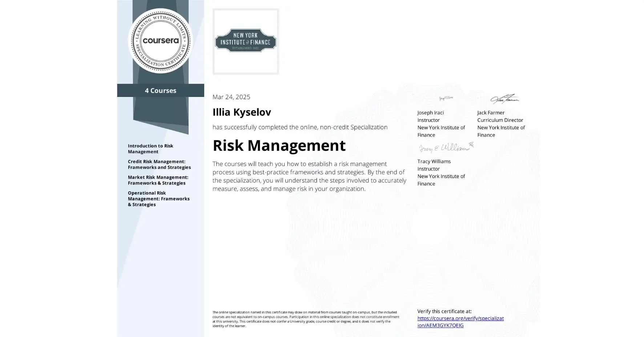Select the coursera wordmark inside the seal
Image resolution: width=644 pixels, height=337 pixels.
coord(161,41)
